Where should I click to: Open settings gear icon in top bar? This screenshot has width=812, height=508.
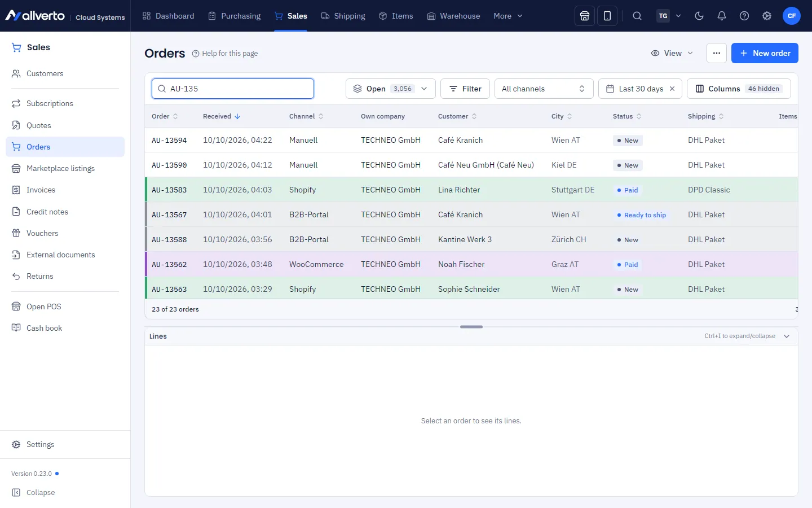click(767, 16)
